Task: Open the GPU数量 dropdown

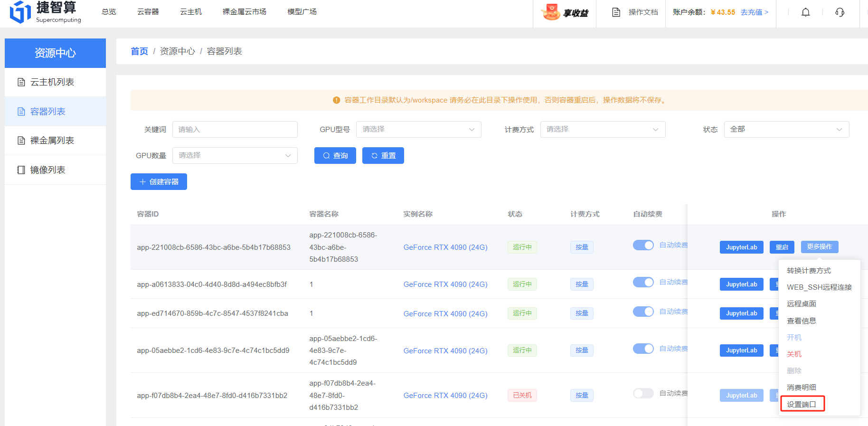Action: 235,155
